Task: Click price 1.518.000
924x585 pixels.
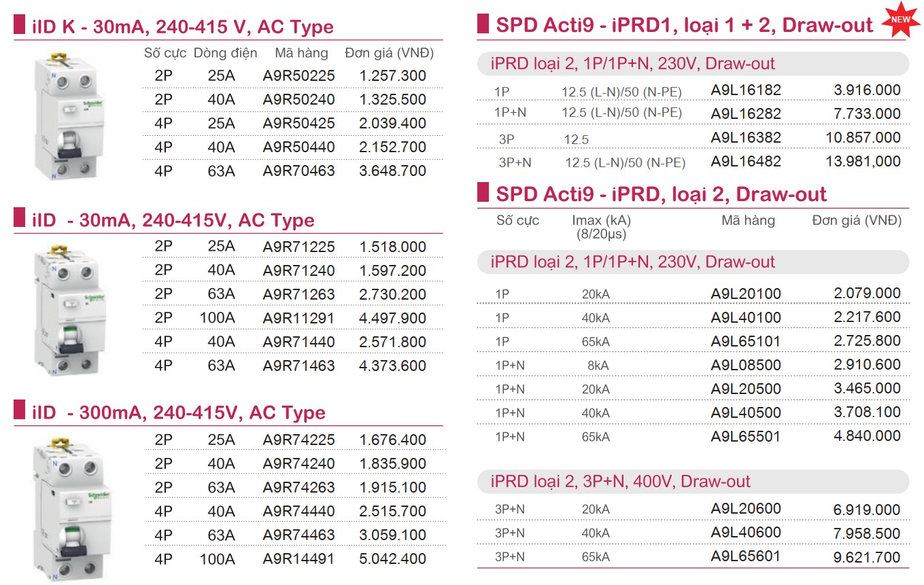Action: [393, 247]
